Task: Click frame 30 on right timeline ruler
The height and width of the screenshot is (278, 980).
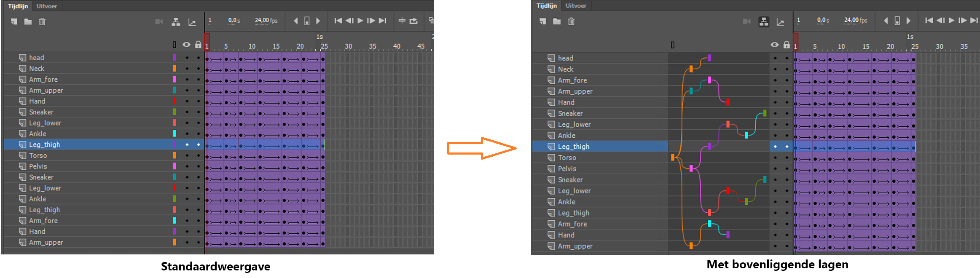Action: tap(939, 46)
